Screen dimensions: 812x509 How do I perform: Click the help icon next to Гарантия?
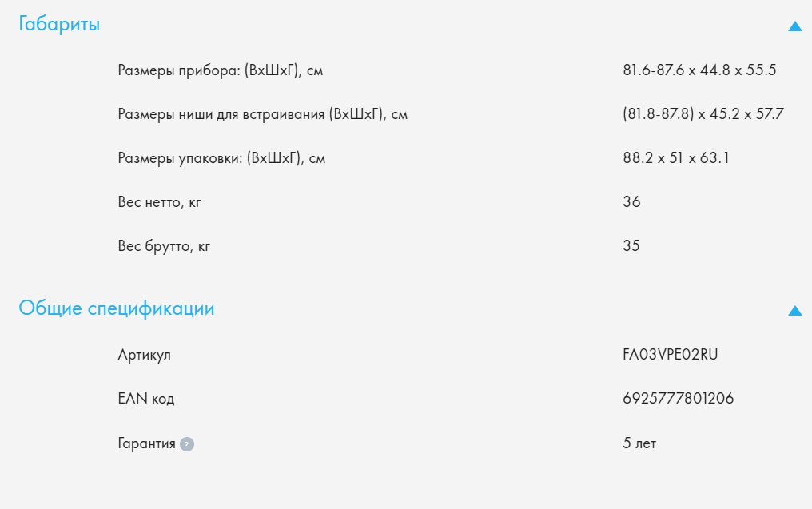187,444
